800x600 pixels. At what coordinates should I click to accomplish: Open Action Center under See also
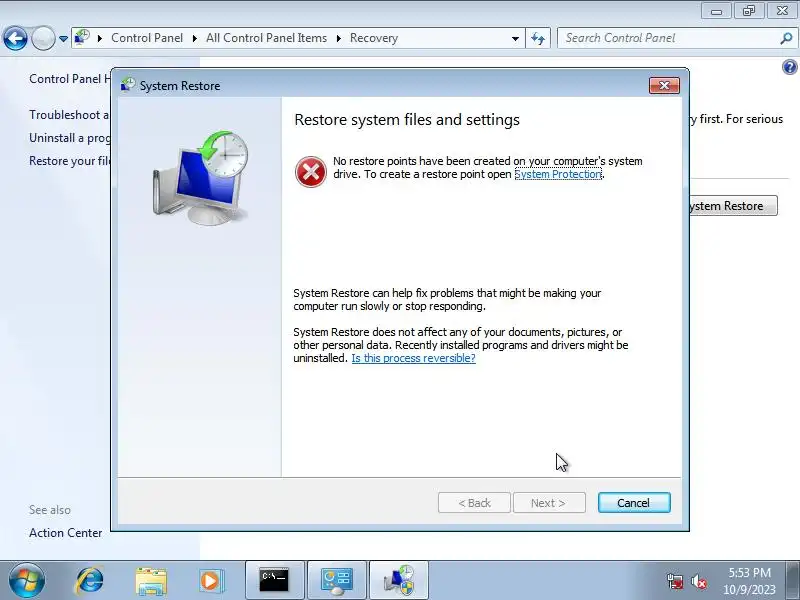65,533
